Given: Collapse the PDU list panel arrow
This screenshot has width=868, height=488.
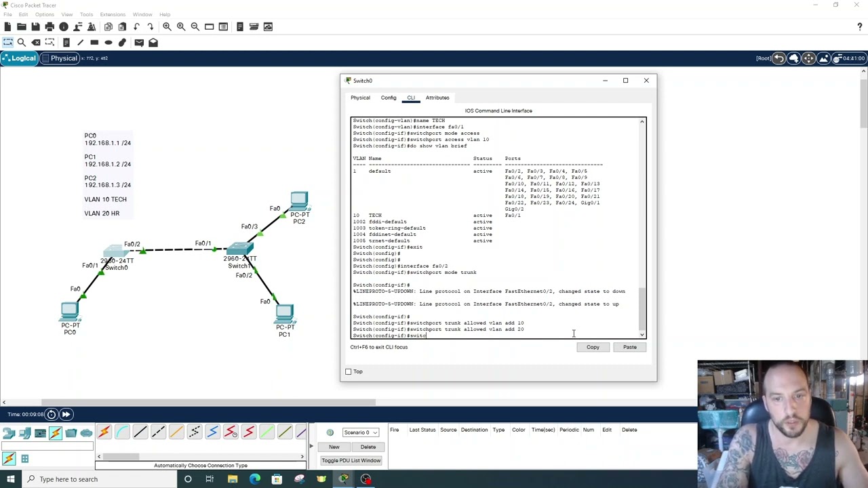Looking at the screenshot, I should tap(311, 446).
